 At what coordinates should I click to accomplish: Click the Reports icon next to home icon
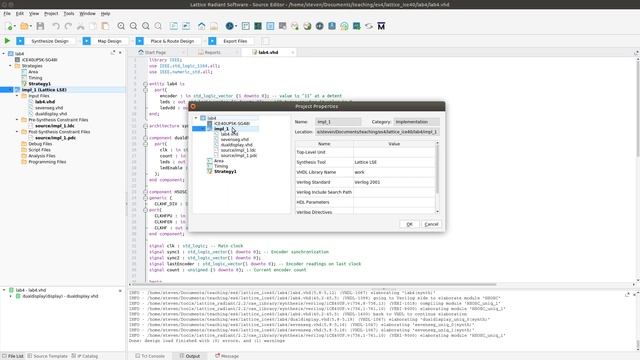[x=214, y=26]
